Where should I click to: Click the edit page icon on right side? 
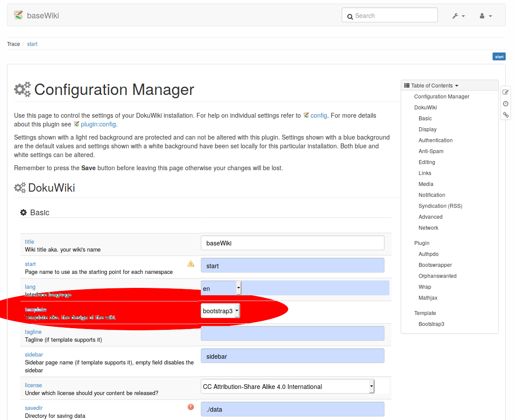pos(506,92)
